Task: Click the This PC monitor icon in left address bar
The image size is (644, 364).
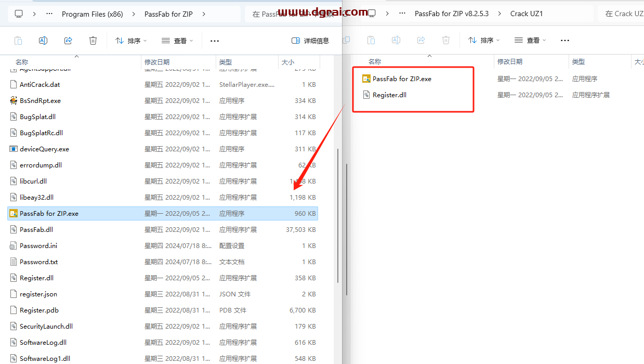Action: 19,14
